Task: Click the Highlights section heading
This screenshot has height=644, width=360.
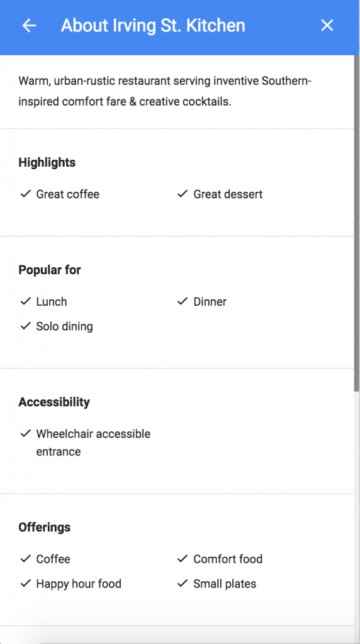Action: pos(47,163)
